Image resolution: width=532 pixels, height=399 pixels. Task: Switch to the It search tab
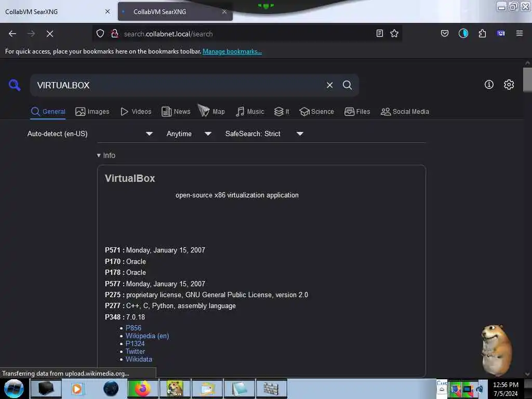pos(282,111)
